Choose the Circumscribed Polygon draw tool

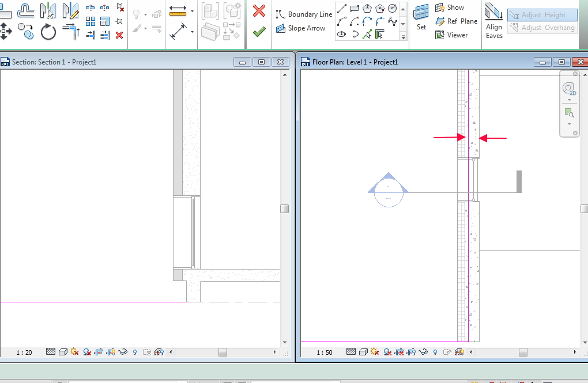380,8
